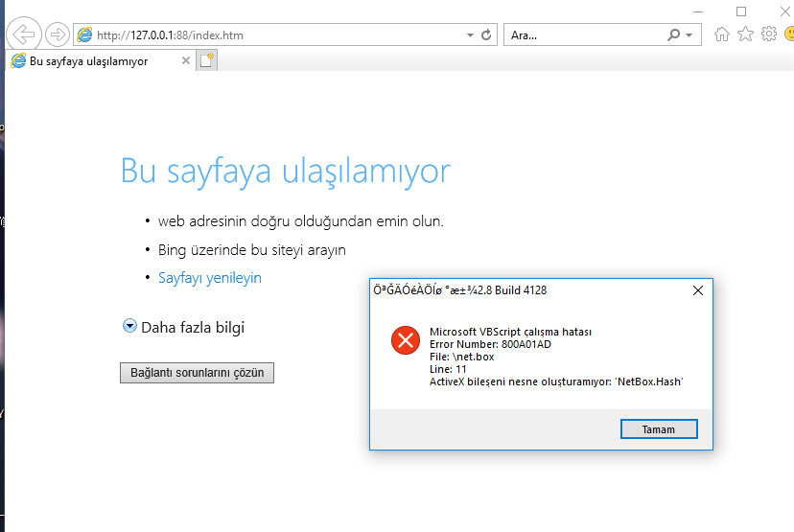Image resolution: width=794 pixels, height=532 pixels.
Task: Expand the 'Daha fazla bilgi' section
Action: point(183,328)
